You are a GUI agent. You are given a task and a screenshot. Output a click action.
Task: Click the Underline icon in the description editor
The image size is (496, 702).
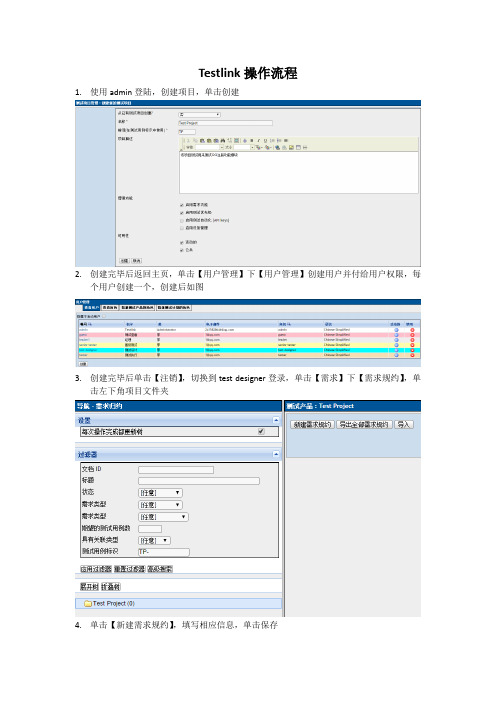(x=265, y=141)
